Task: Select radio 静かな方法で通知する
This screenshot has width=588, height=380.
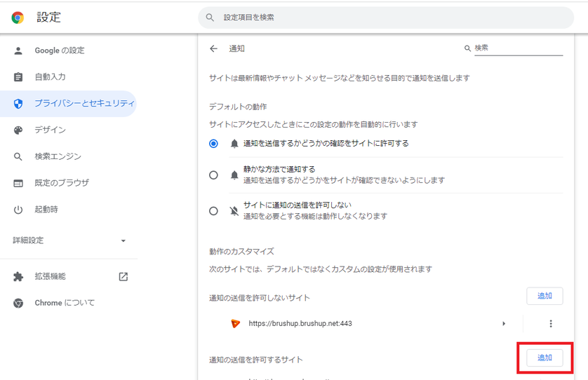Action: [x=213, y=175]
